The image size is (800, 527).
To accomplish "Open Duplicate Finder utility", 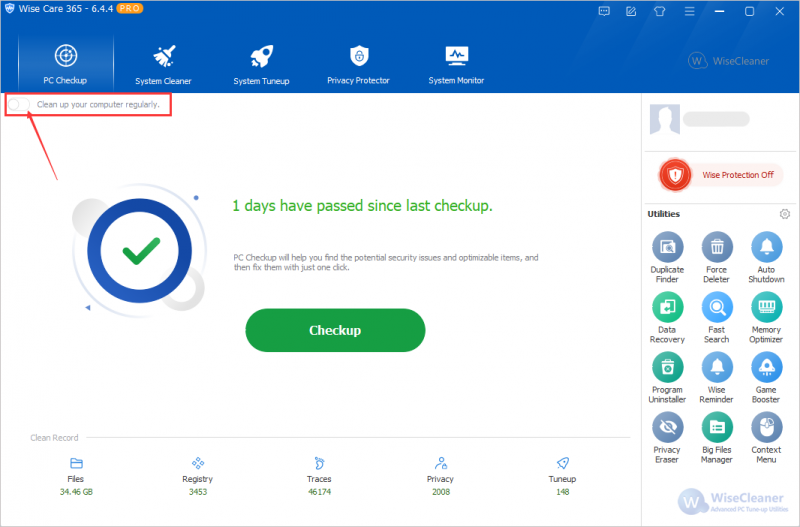I will point(667,258).
